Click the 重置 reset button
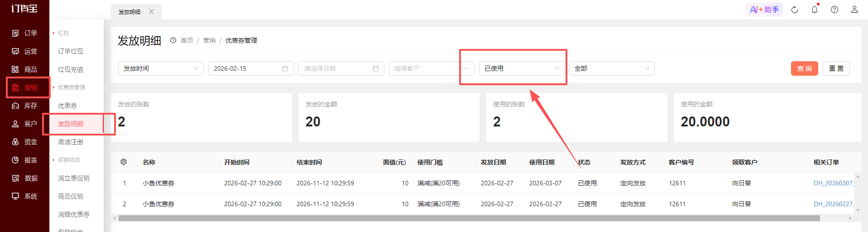 (x=836, y=68)
